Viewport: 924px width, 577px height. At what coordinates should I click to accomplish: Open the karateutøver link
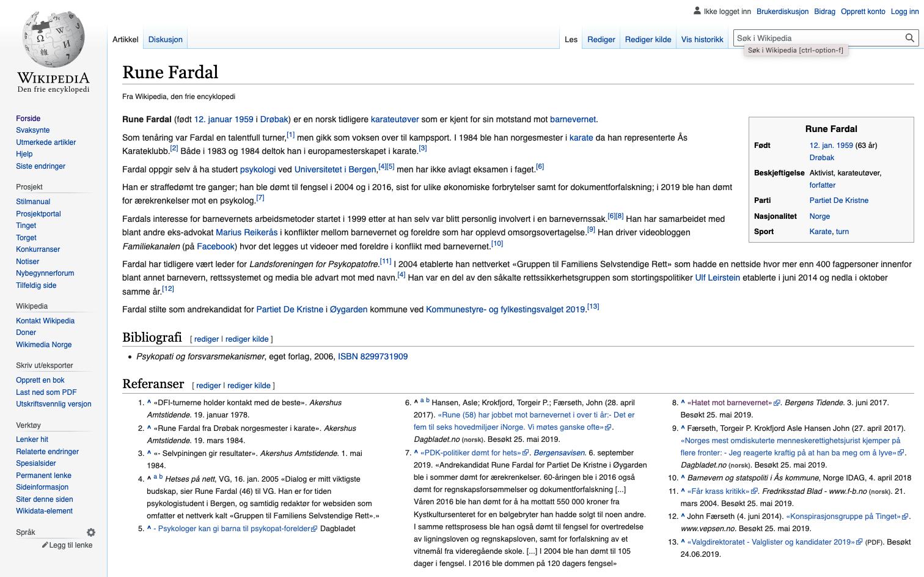pyautogui.click(x=395, y=119)
